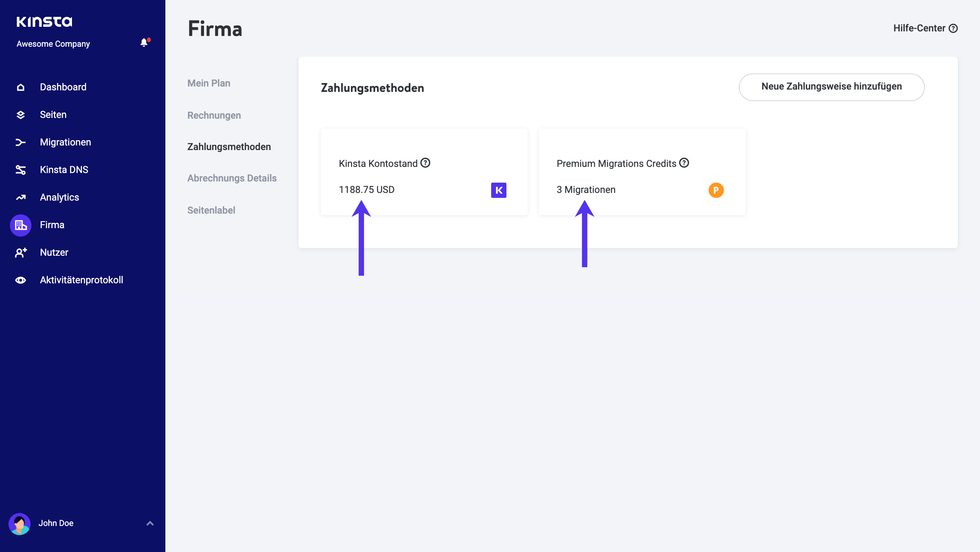
Task: Select Abrechnungs Details
Action: click(232, 178)
